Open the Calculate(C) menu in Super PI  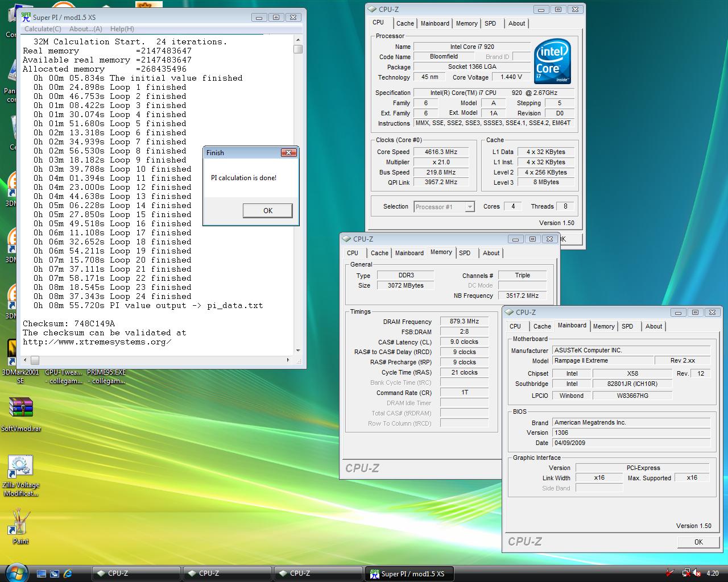[x=43, y=29]
